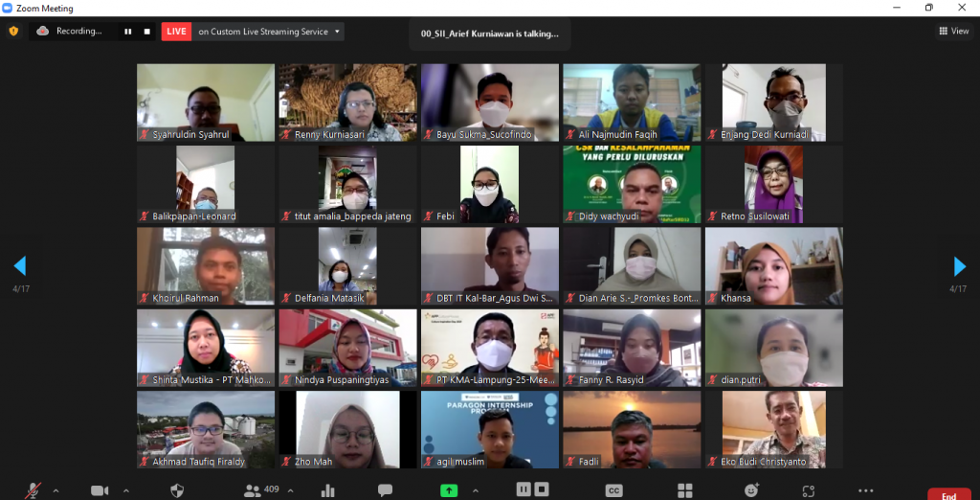Go to next gallery page with right arrow
Image resolution: width=980 pixels, height=500 pixels.
960,266
